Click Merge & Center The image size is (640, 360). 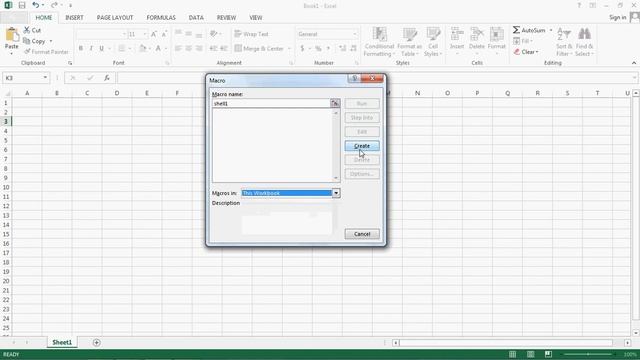pyautogui.click(x=259, y=48)
